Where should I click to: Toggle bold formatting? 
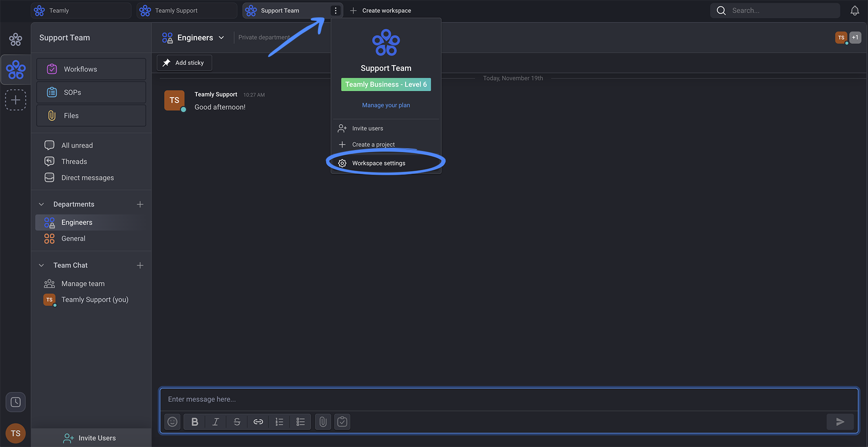click(195, 422)
